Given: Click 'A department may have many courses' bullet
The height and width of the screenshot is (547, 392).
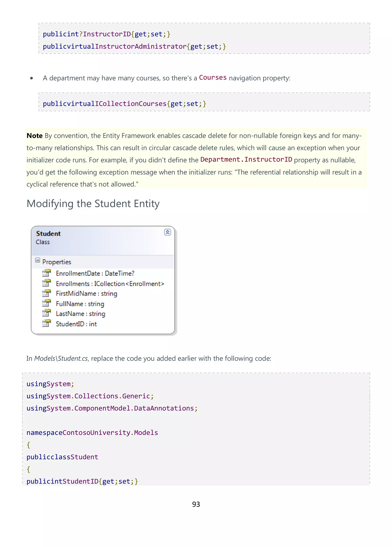Looking at the screenshot, I should pyautogui.click(x=167, y=78).
